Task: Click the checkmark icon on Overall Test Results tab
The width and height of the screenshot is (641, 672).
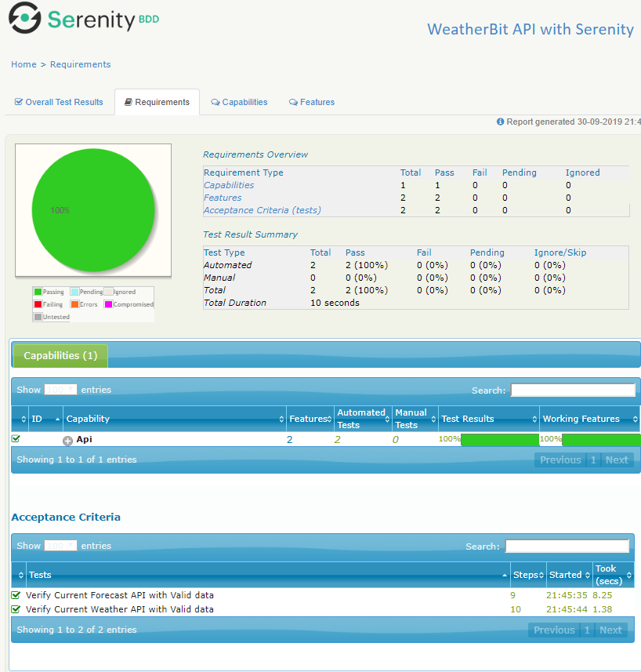Action: pyautogui.click(x=17, y=102)
